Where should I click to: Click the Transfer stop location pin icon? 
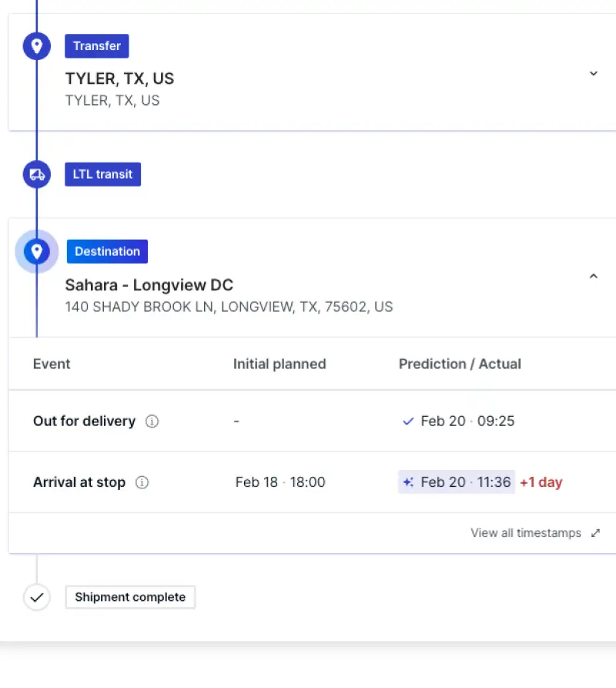point(37,46)
